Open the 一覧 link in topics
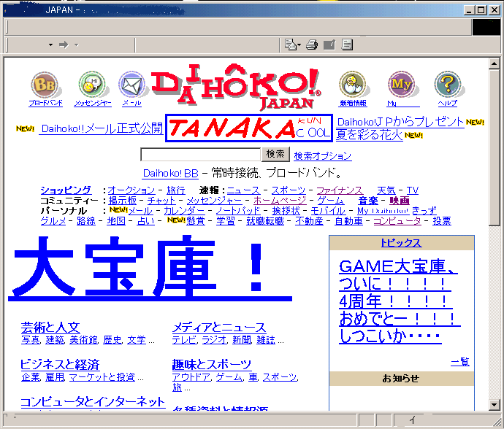504x429 pixels. point(460,362)
